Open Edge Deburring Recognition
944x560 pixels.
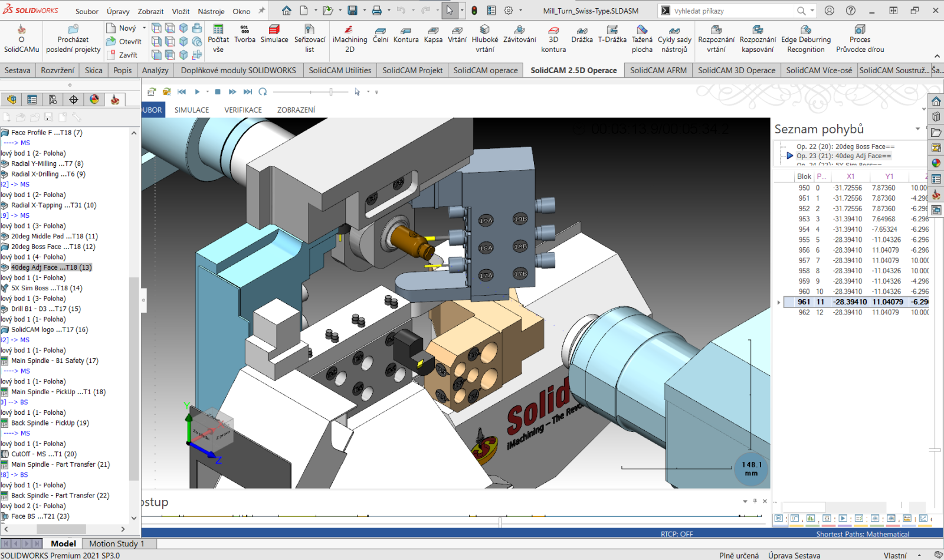click(x=806, y=39)
